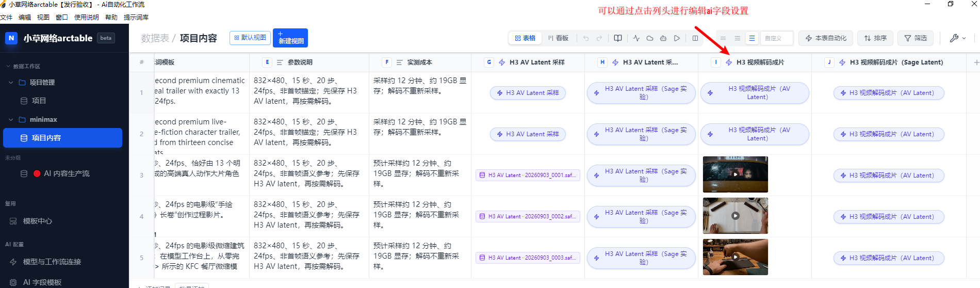Viewport: 980px width, 288px height.
Task: Open 模板中心 in the sidebar
Action: click(37, 221)
